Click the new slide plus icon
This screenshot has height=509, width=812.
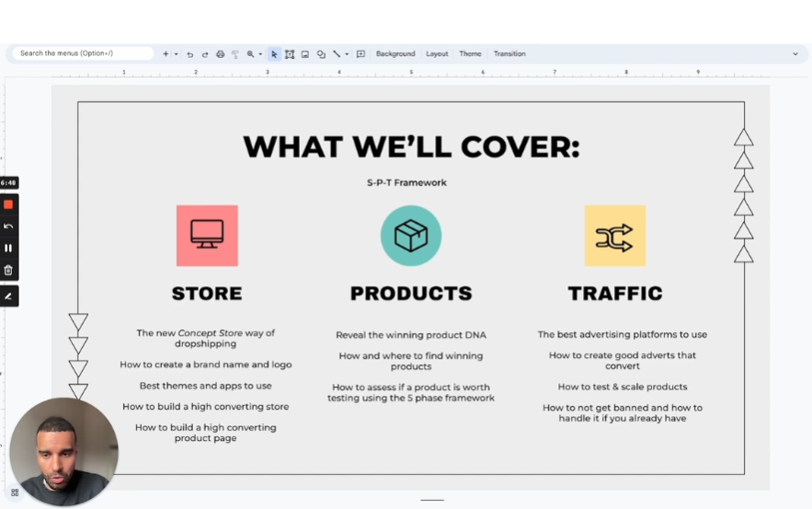click(x=166, y=54)
